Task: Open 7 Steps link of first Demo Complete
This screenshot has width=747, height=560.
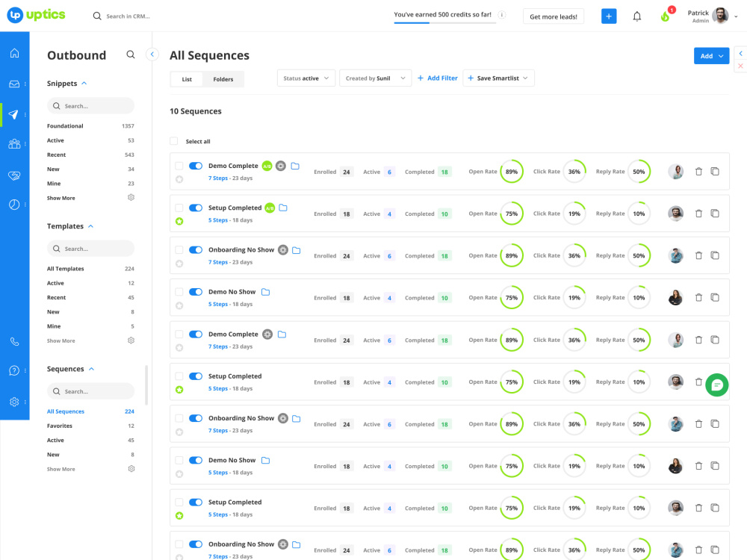Action: [217, 178]
